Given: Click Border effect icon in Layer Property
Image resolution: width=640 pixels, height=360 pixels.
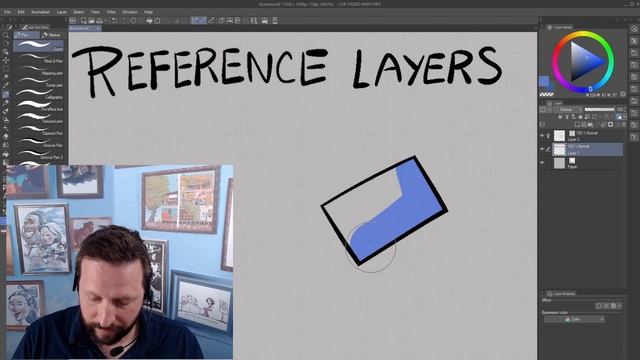Looking at the screenshot, I should tap(599, 306).
